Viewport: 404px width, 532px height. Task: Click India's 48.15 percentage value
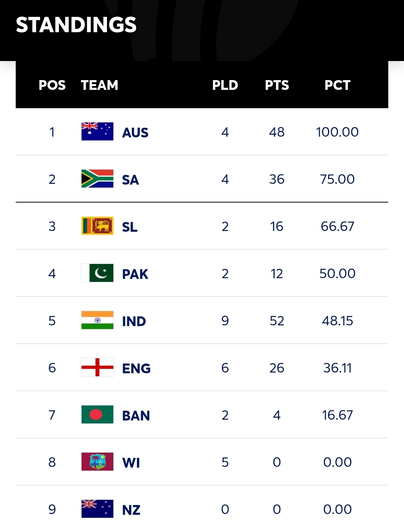337,321
